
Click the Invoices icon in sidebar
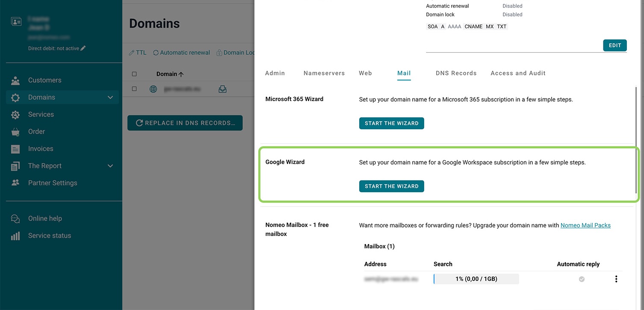coord(15,149)
